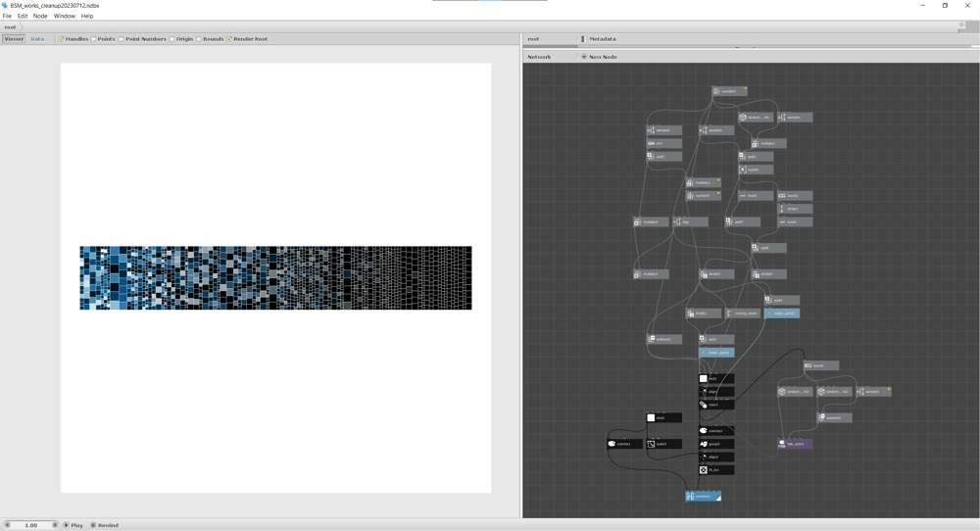Viewport: 980px width, 531px height.
Task: Enable Point Numbers checkbox
Action: click(122, 39)
